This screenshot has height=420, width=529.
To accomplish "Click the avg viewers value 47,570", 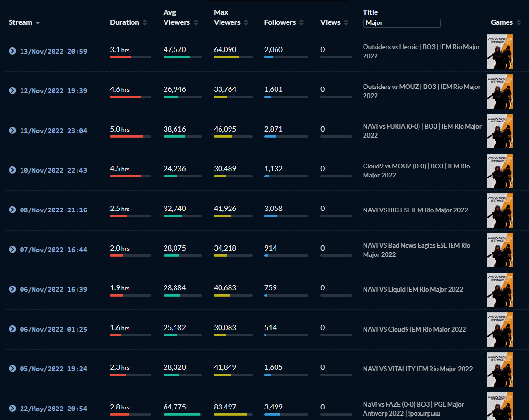I will pos(175,50).
